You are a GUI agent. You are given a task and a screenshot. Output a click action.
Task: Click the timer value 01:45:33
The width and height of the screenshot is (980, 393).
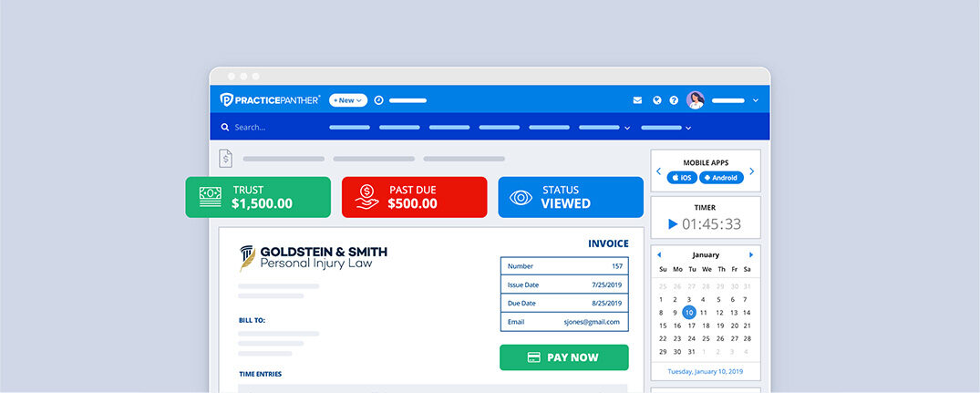(x=711, y=223)
